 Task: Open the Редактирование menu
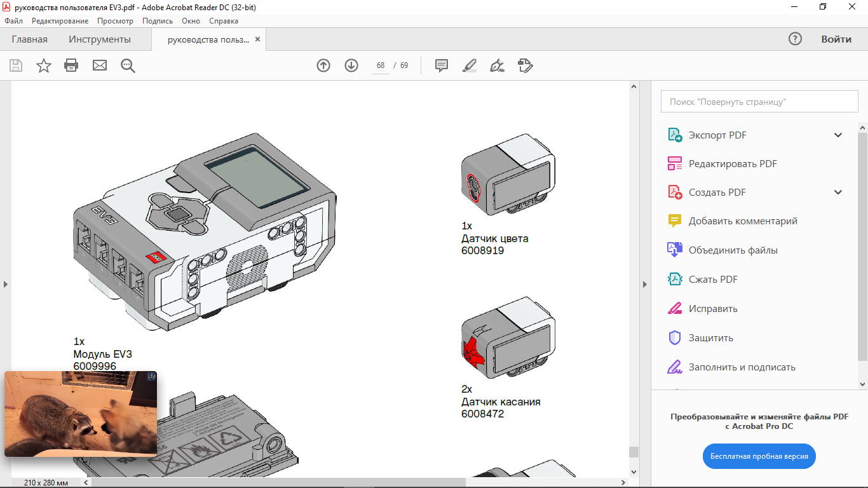(x=60, y=21)
